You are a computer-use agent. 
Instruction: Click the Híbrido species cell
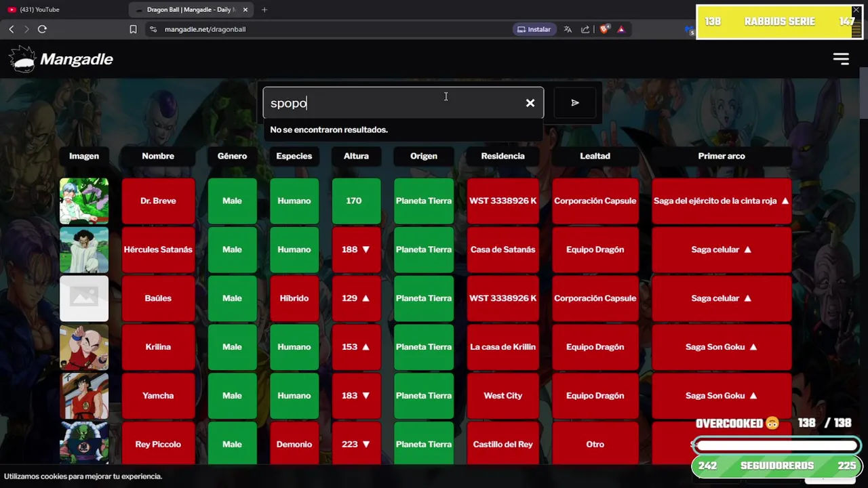tap(294, 298)
